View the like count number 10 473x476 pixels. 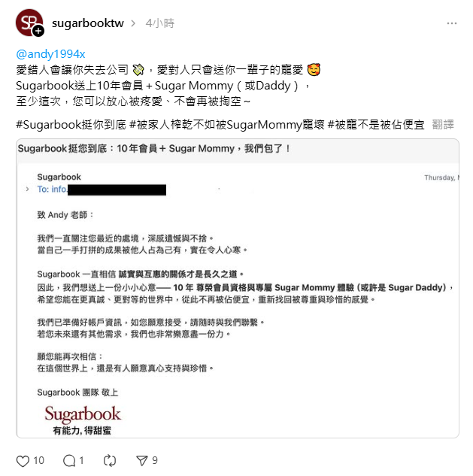coord(38,460)
